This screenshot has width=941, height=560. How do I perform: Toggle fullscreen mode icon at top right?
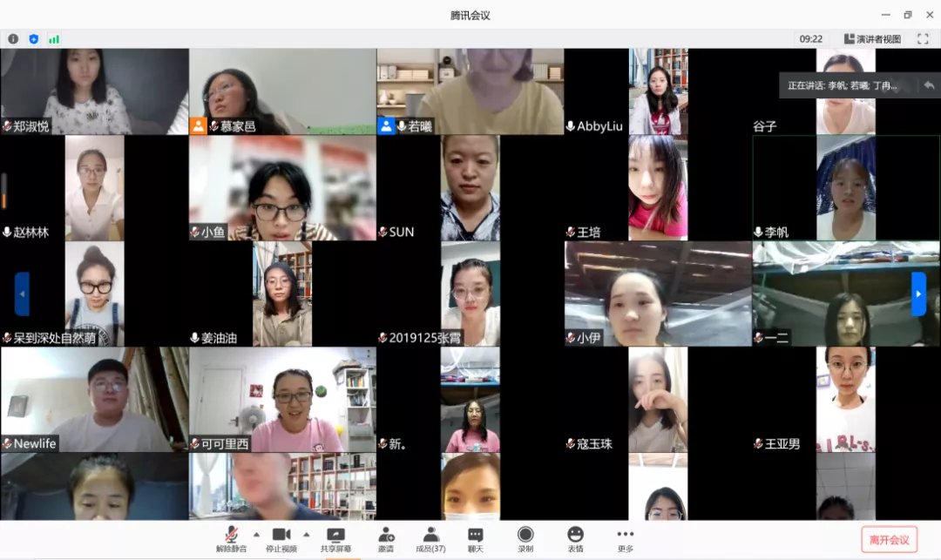pyautogui.click(x=922, y=39)
